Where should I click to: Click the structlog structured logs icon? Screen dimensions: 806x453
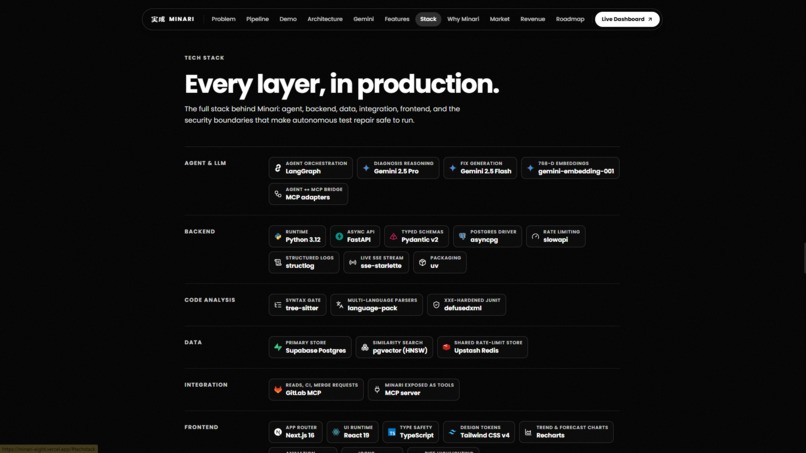pyautogui.click(x=278, y=262)
